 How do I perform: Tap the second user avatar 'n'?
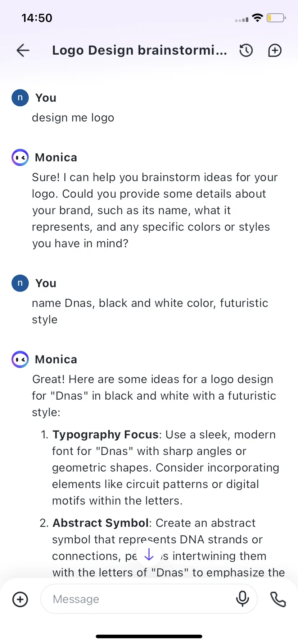[x=20, y=283]
